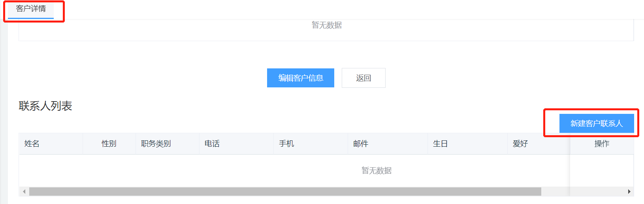Switch to the 客户详情 tab
644x204 pixels.
(x=31, y=9)
